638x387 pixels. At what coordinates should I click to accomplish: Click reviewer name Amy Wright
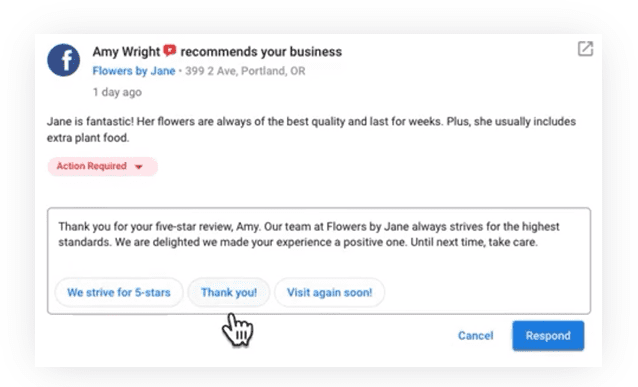click(x=126, y=52)
